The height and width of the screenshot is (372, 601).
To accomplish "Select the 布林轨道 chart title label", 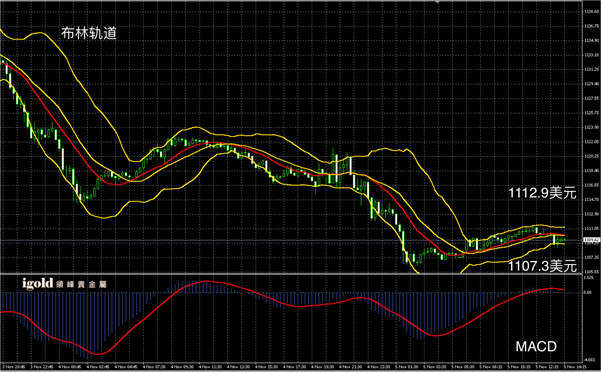I will click(89, 33).
